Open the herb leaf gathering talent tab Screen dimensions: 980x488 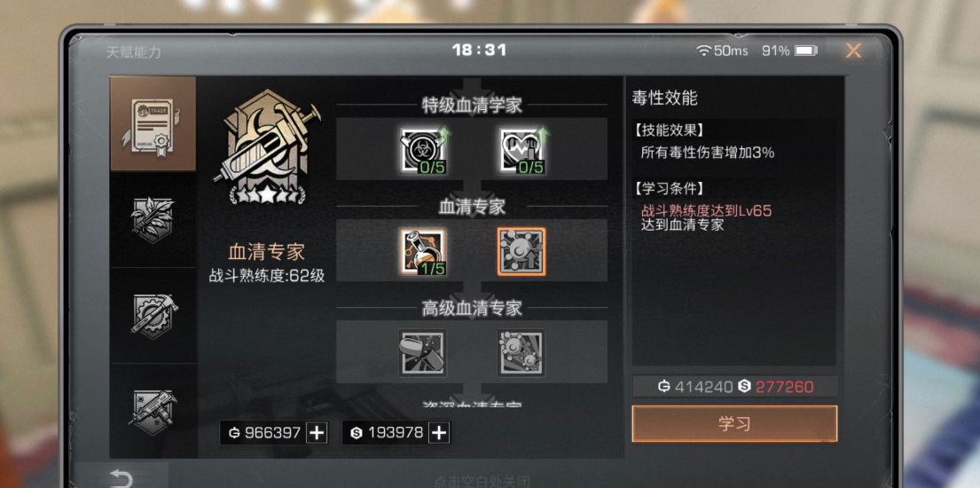tap(153, 220)
